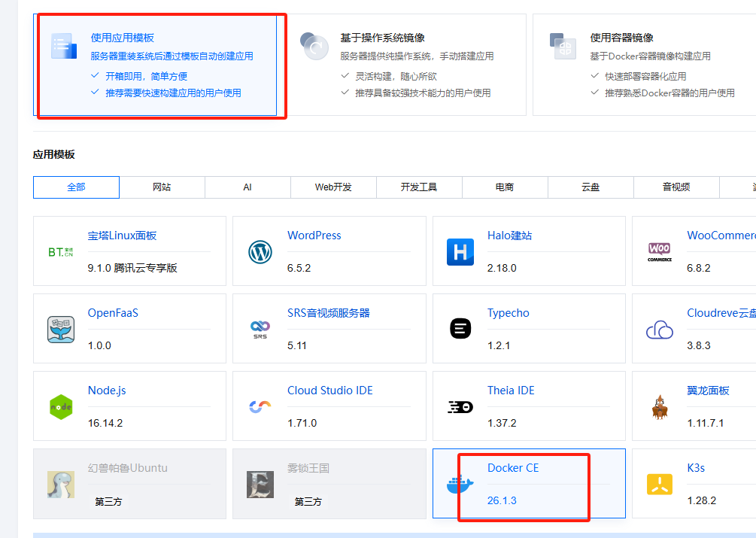Switch to the AI tab

(247, 187)
